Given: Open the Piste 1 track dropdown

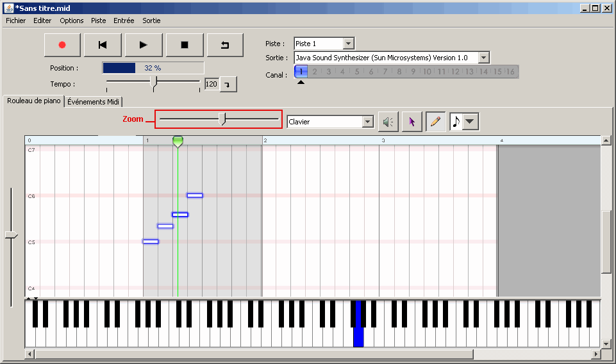Looking at the screenshot, I should 349,44.
